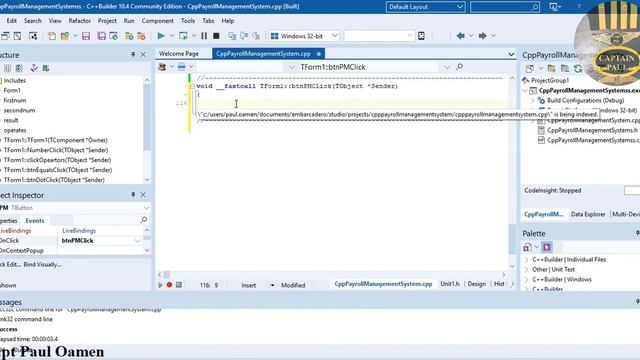Screen dimensions: 640x360
Task: Click the Save file icon
Action: tap(86, 36)
